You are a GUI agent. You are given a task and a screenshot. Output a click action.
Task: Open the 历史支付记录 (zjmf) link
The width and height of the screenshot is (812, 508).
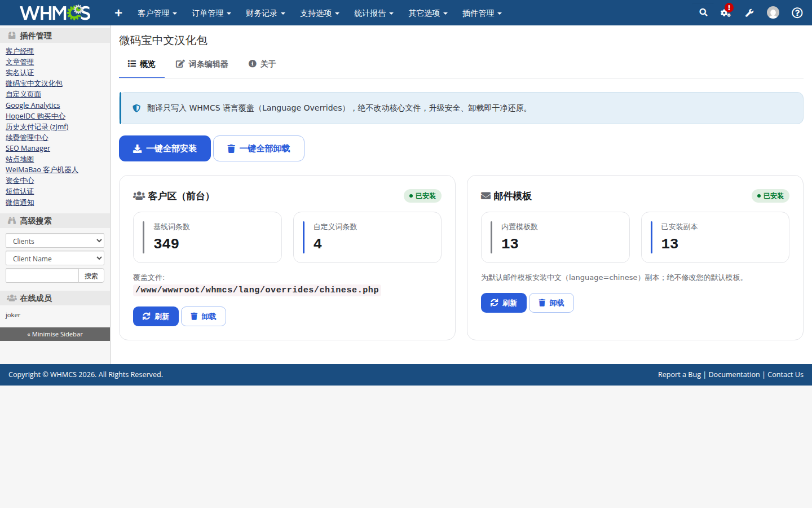37,126
